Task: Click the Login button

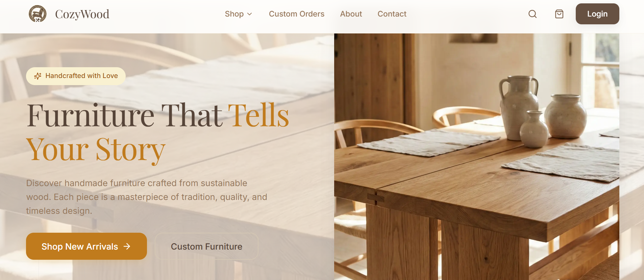Action: tap(597, 14)
